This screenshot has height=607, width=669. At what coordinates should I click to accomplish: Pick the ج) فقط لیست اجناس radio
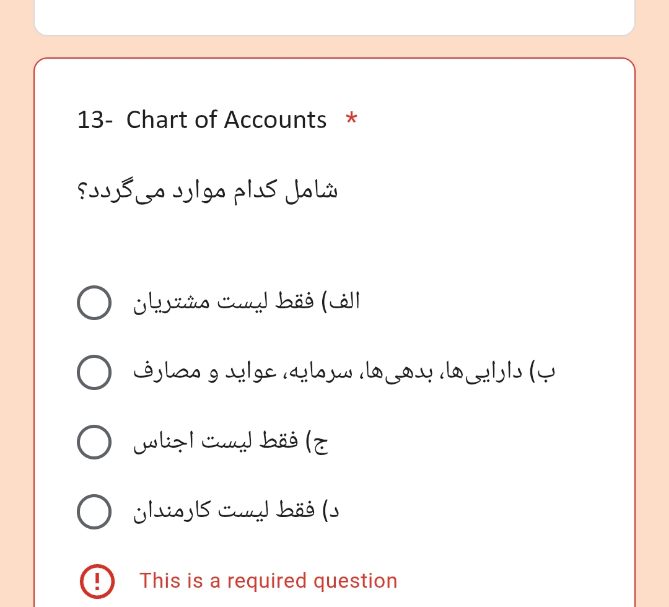(94, 442)
